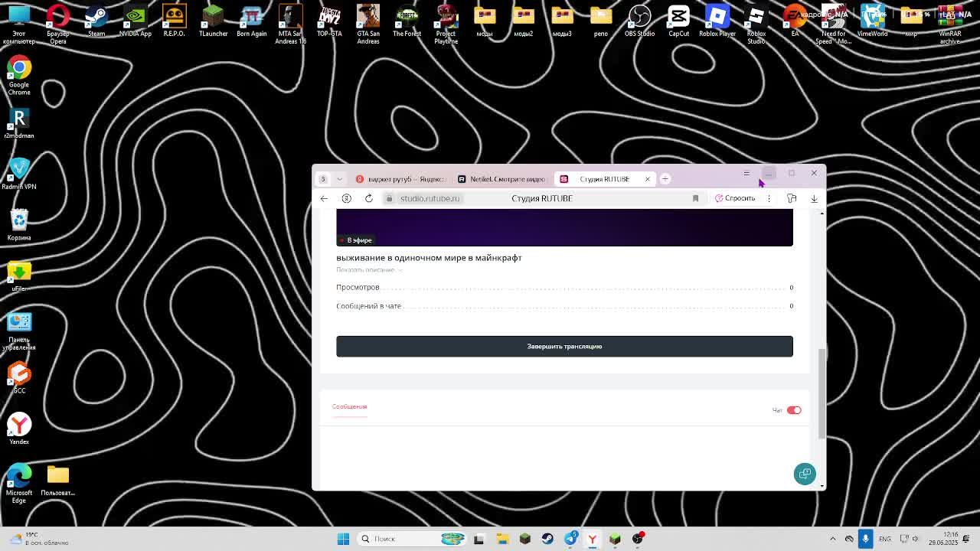980x551 pixels.
Task: Open the browser extensions panel icon
Action: tap(792, 198)
